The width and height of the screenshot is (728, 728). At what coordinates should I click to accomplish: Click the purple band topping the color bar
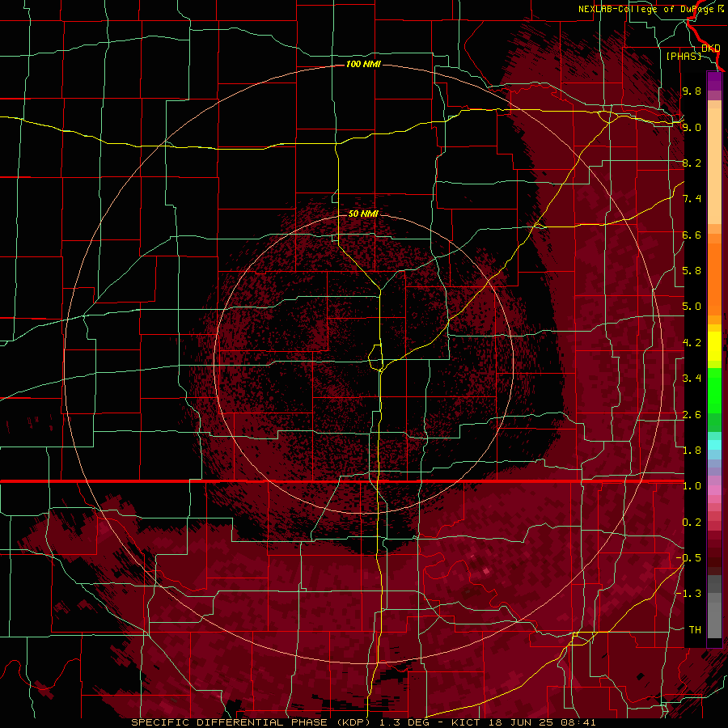pyautogui.click(x=714, y=81)
